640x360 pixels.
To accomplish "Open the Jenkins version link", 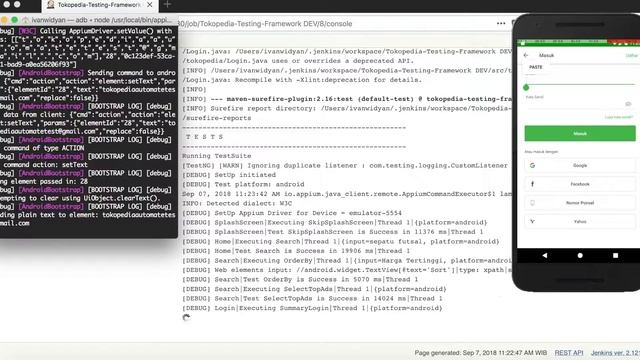I will click(x=615, y=353).
